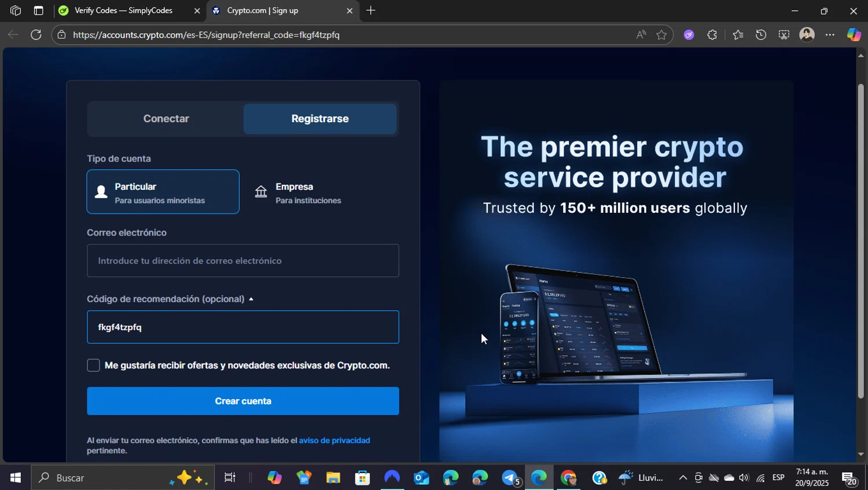Open Edge Settings and more menu
Viewport: 868px width, 490px height.
(830, 35)
